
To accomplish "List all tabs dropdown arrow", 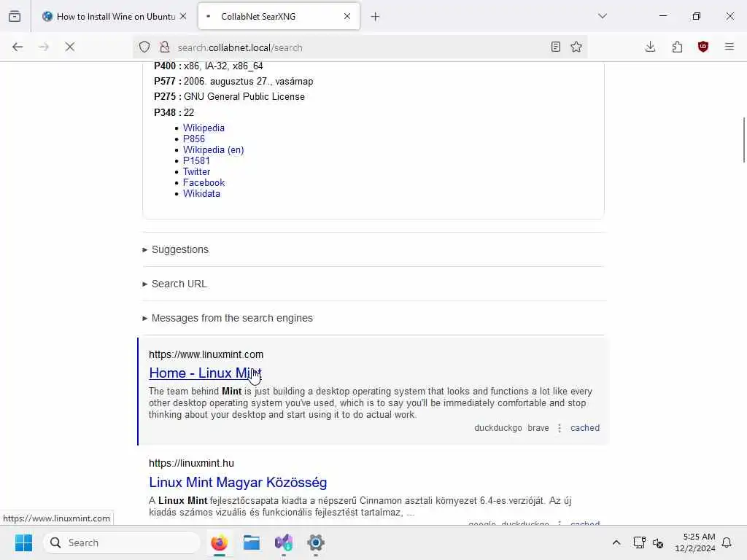I will click(x=603, y=17).
